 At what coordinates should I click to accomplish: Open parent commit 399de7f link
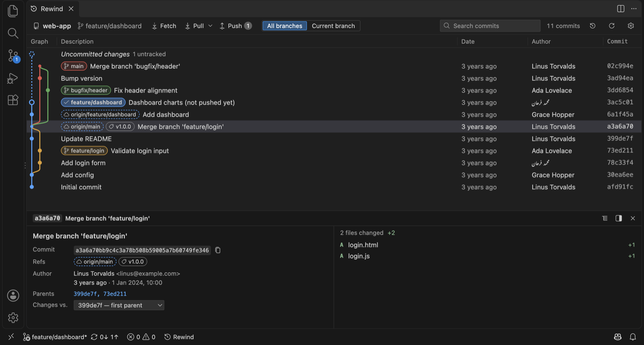pos(85,294)
